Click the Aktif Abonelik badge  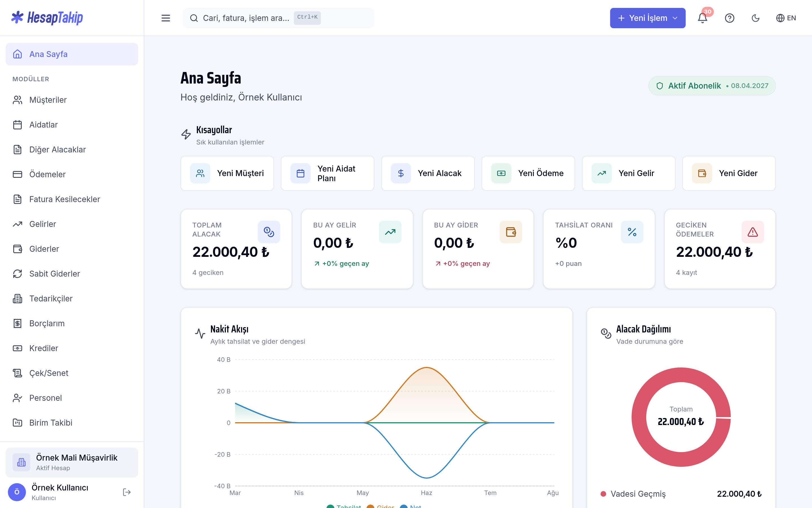coord(712,86)
